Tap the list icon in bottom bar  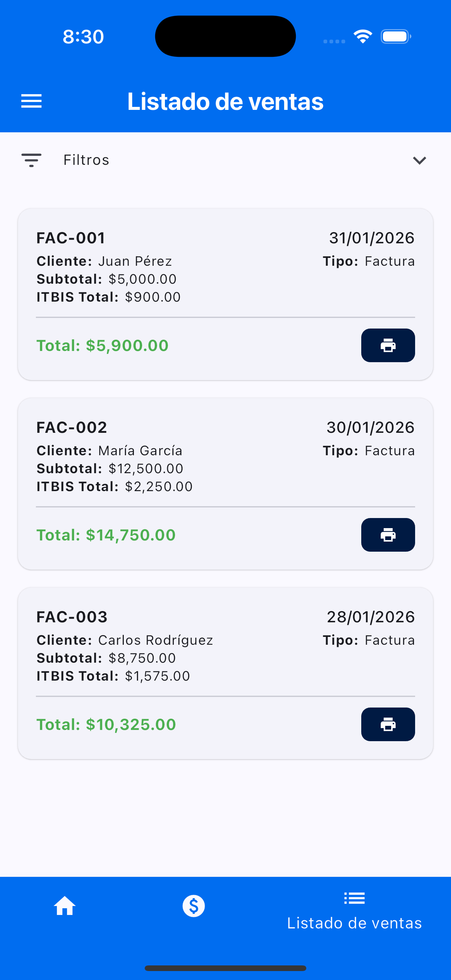pos(354,899)
